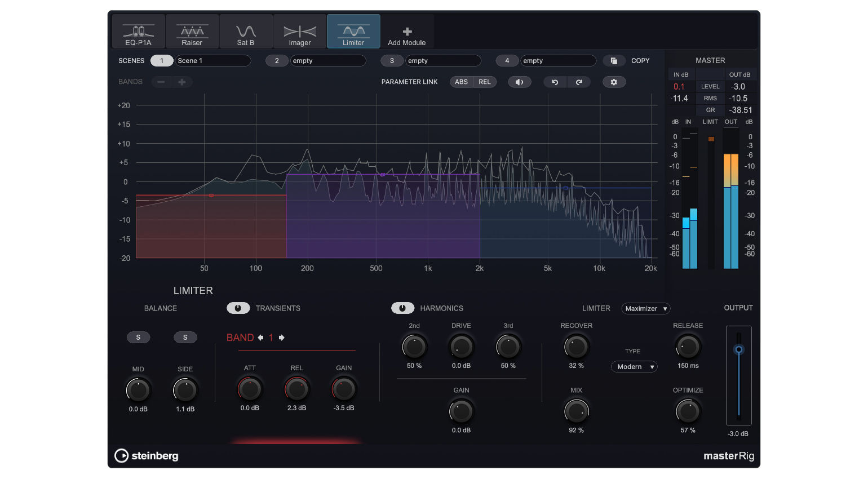The width and height of the screenshot is (868, 479).
Task: Select the Raiser module icon
Action: click(x=192, y=33)
